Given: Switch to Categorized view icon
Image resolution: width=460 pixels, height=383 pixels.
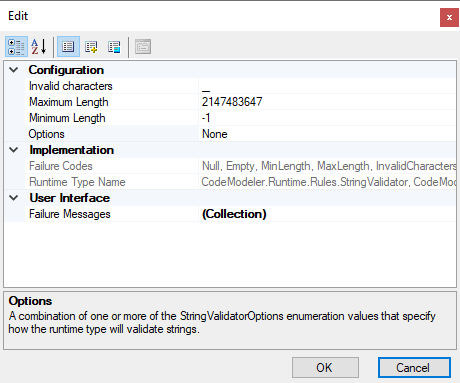Looking at the screenshot, I should pos(16,47).
